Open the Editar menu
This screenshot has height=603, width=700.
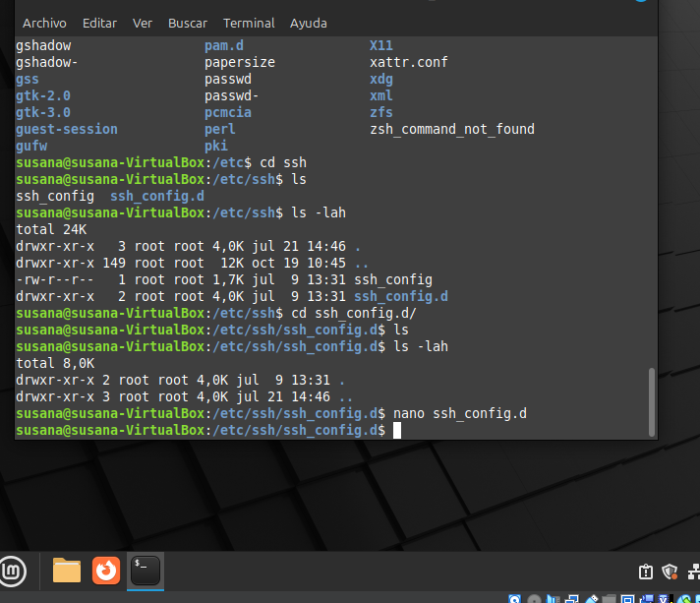[x=99, y=24]
